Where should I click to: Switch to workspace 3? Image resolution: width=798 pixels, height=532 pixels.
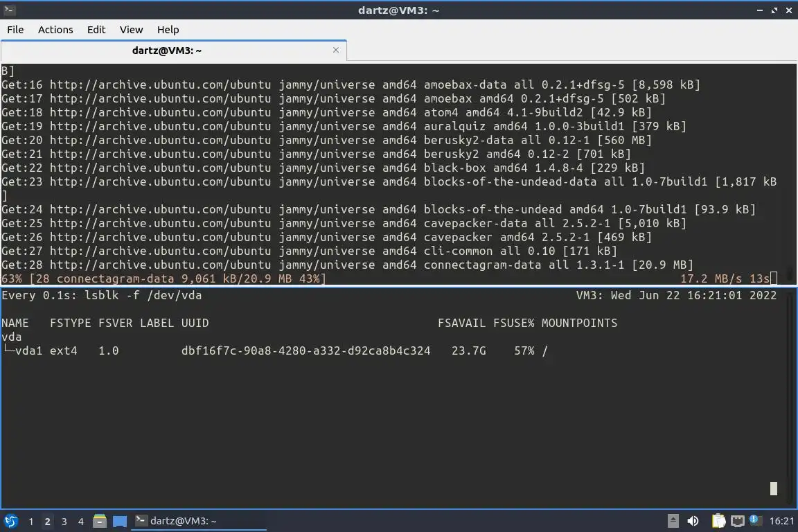click(64, 522)
